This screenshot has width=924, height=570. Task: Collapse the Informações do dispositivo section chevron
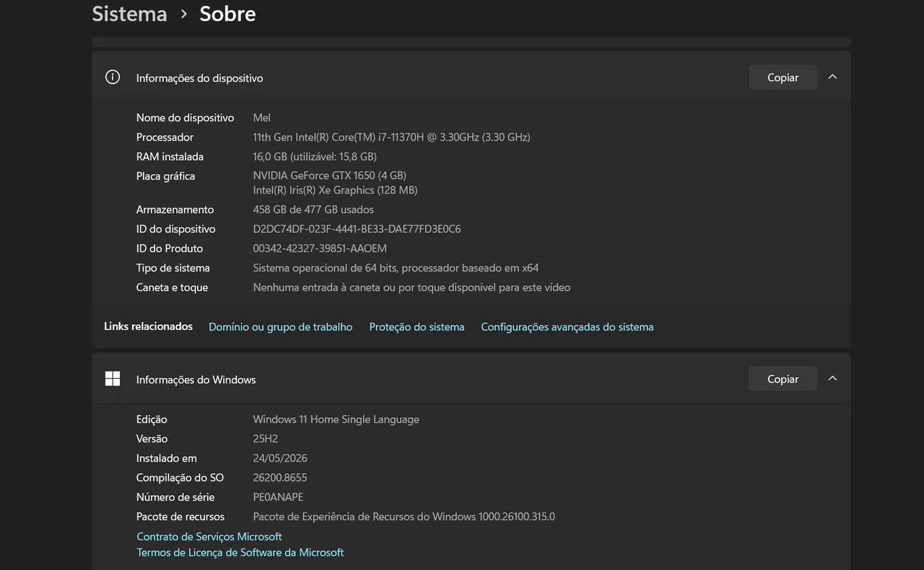pos(832,76)
